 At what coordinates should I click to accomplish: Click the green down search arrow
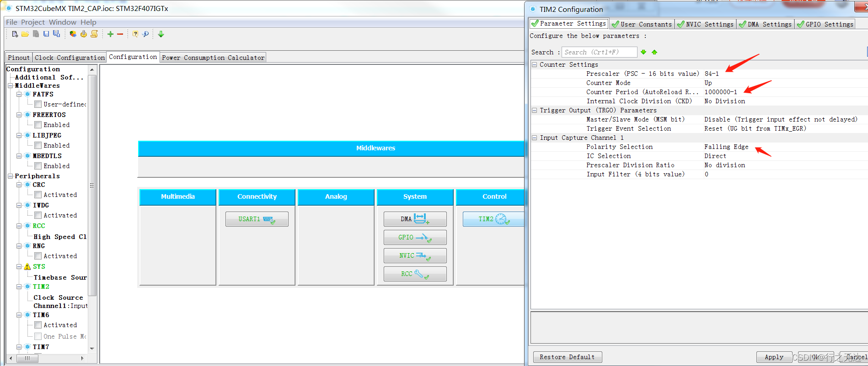pyautogui.click(x=643, y=52)
